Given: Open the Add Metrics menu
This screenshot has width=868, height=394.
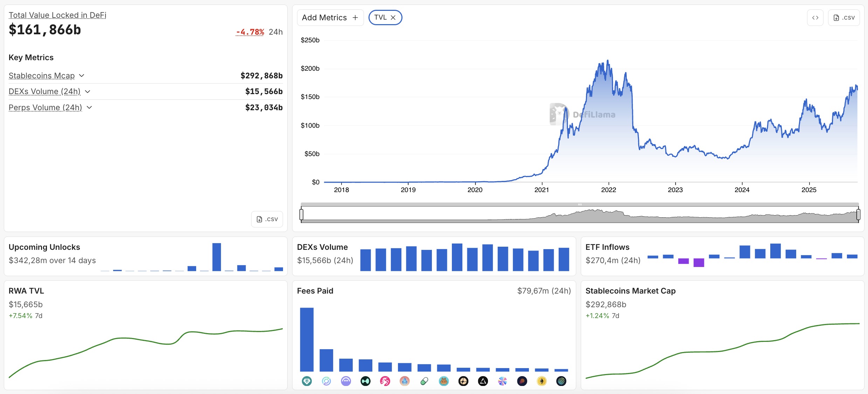Looking at the screenshot, I should coord(330,17).
